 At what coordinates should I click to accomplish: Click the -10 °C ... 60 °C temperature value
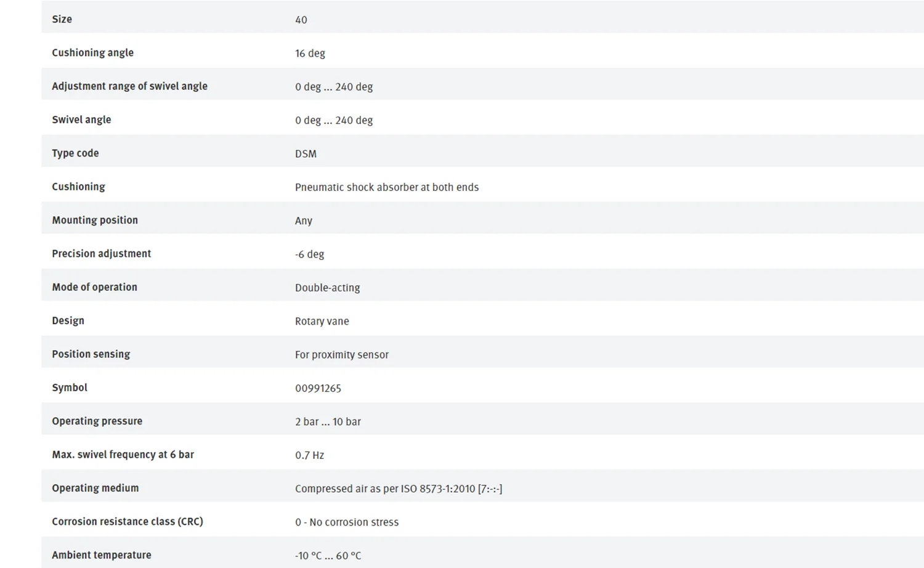point(328,556)
